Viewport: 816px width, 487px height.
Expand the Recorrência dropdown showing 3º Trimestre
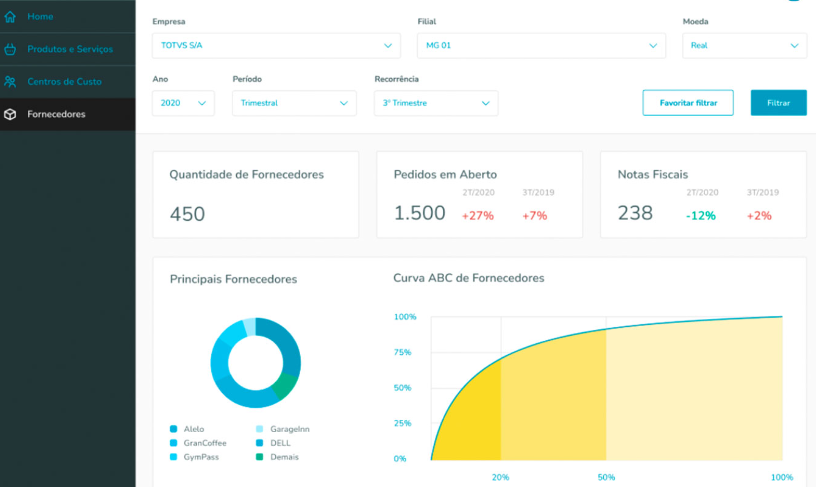coord(435,103)
